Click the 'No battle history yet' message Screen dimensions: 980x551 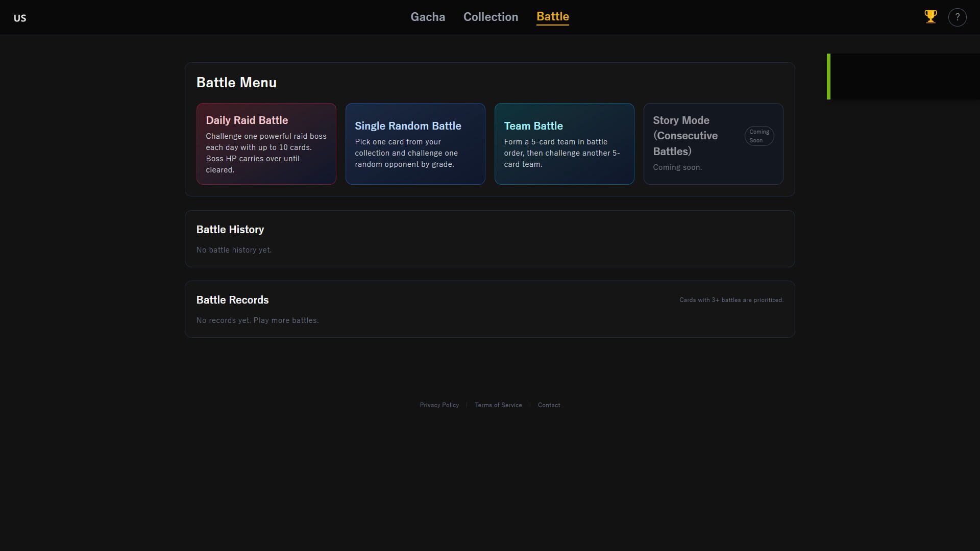tap(234, 250)
